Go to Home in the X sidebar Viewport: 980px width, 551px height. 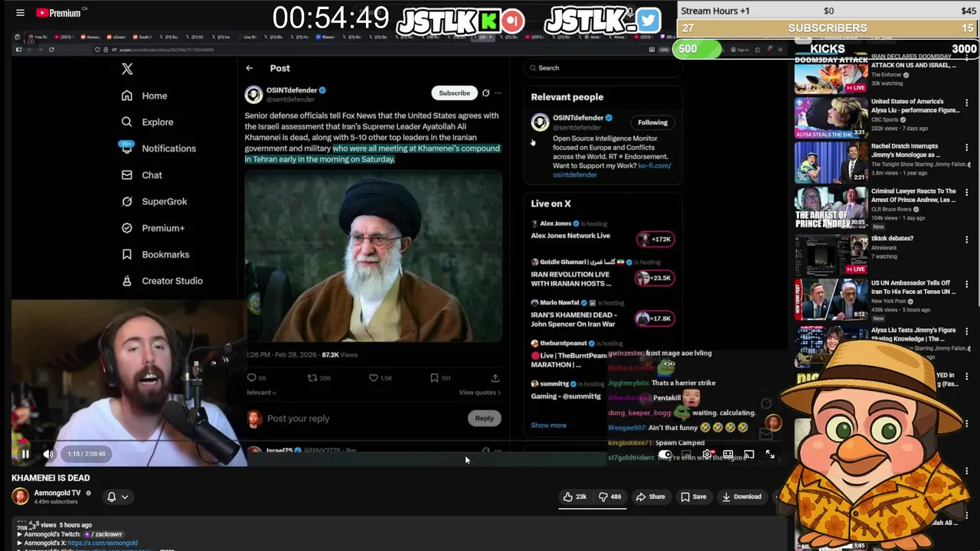click(x=145, y=96)
